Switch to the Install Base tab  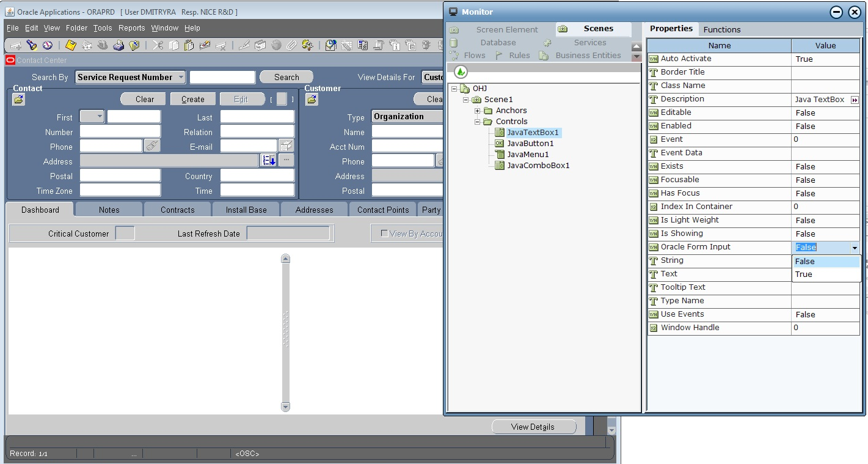(x=246, y=210)
